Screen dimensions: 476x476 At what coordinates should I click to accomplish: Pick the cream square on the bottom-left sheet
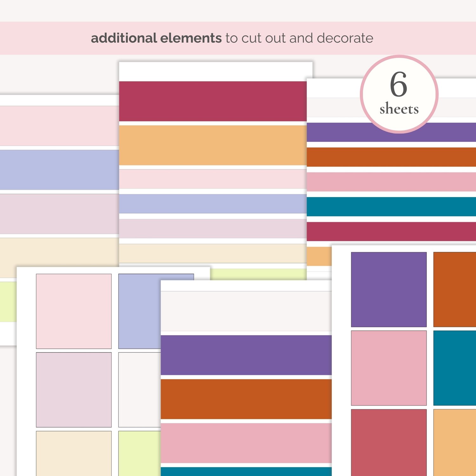74,453
